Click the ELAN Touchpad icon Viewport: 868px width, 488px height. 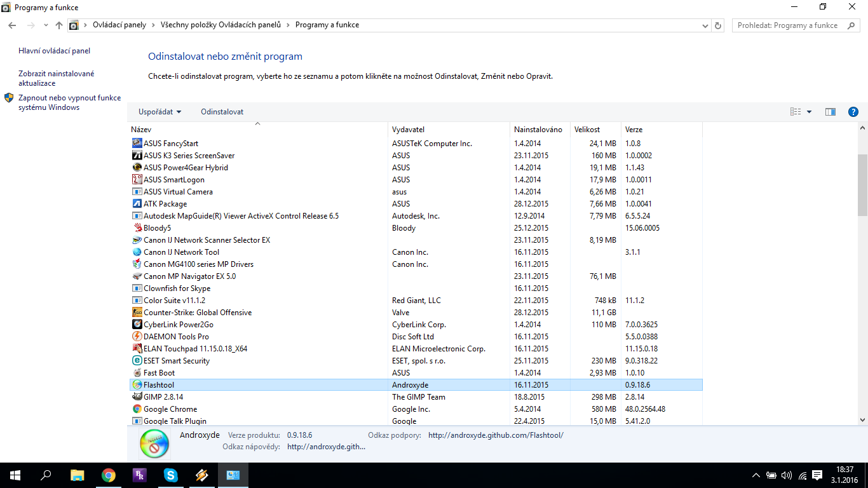(137, 349)
